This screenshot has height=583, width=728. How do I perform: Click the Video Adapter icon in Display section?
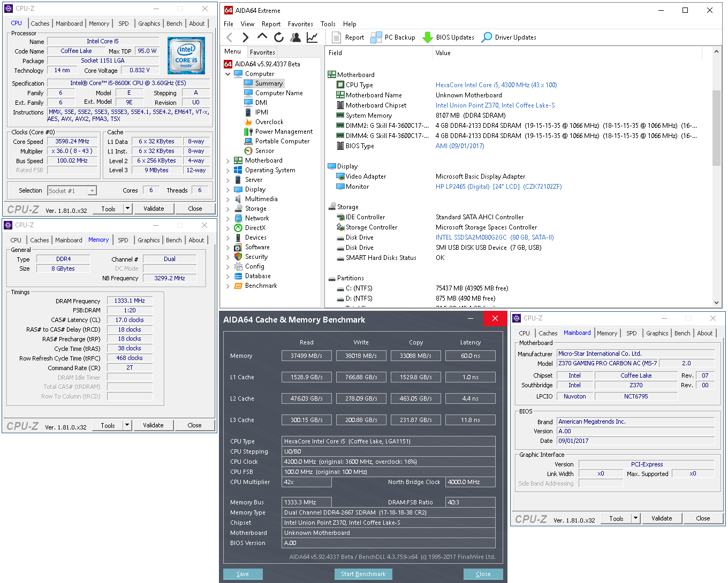point(340,177)
